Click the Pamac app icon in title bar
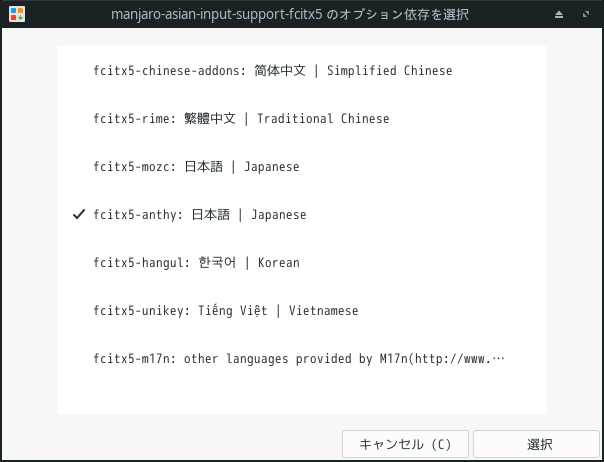The height and width of the screenshot is (462, 604). click(17, 14)
